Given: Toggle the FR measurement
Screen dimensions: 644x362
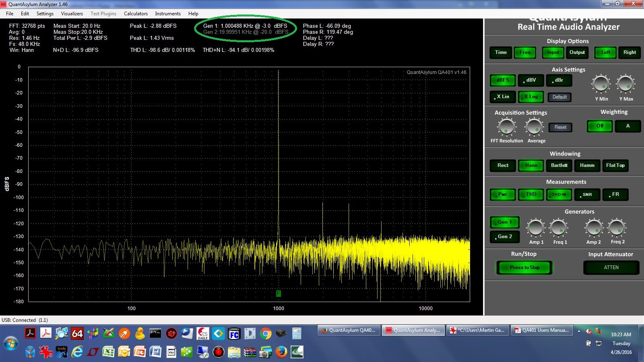Looking at the screenshot, I should [615, 194].
